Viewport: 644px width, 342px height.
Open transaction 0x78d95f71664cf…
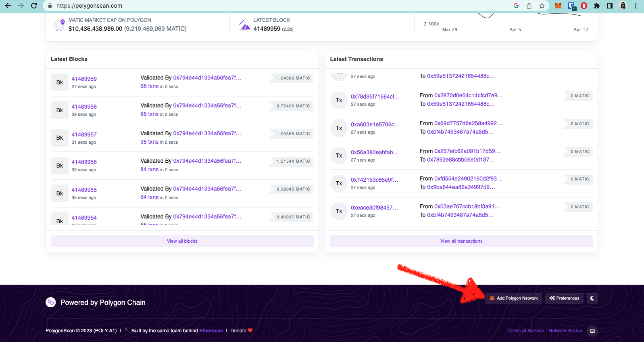[375, 97]
